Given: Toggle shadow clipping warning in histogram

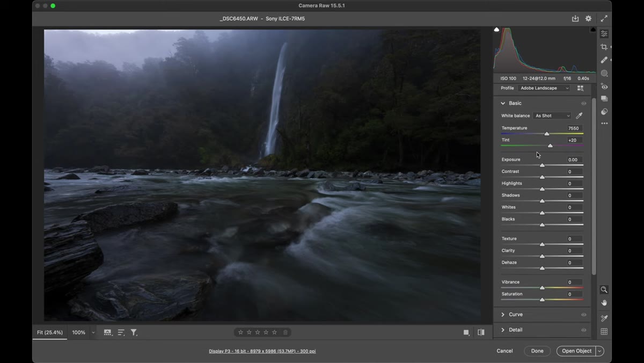Looking at the screenshot, I should [x=496, y=30].
